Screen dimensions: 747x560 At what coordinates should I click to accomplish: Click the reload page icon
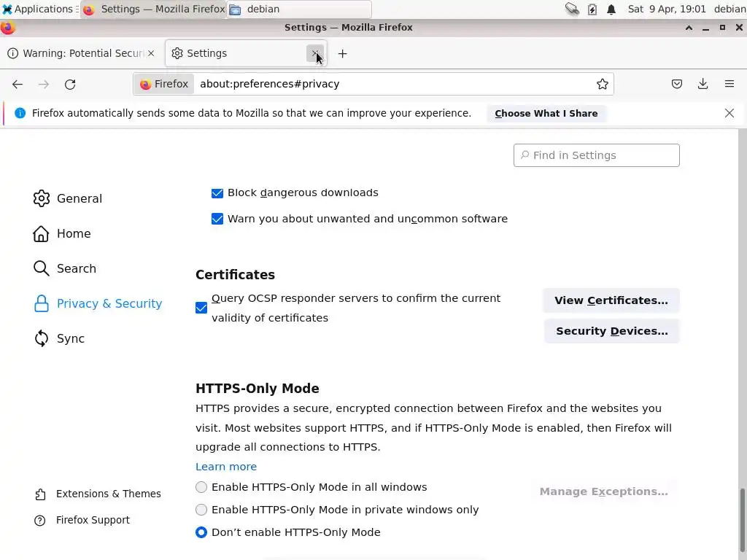(x=70, y=84)
